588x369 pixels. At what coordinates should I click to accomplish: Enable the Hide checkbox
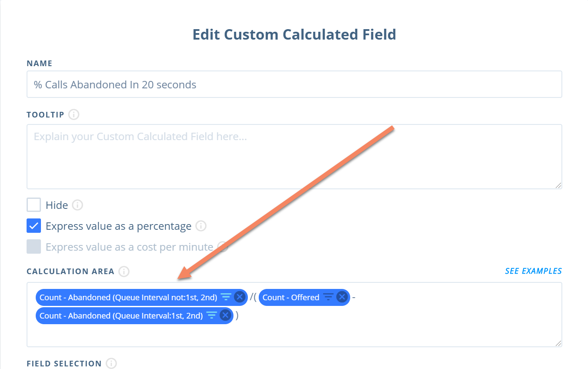tap(34, 205)
